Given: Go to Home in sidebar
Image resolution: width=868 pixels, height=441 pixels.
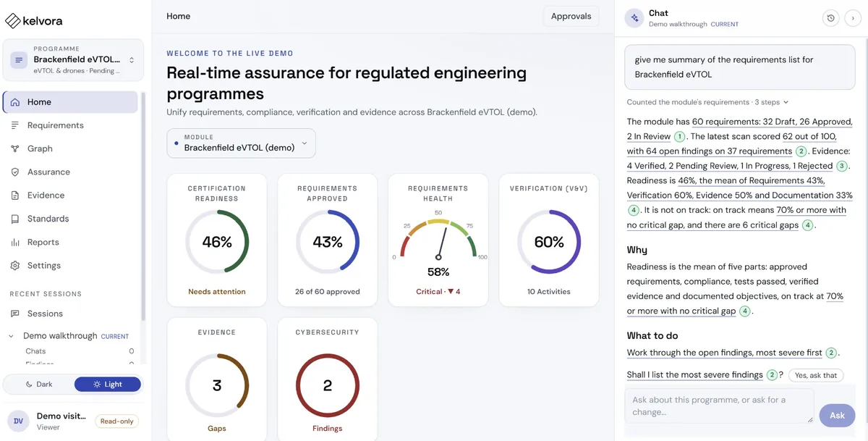Looking at the screenshot, I should (70, 102).
